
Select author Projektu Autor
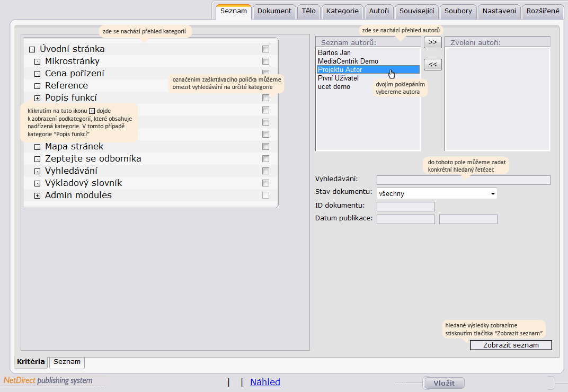coord(368,69)
